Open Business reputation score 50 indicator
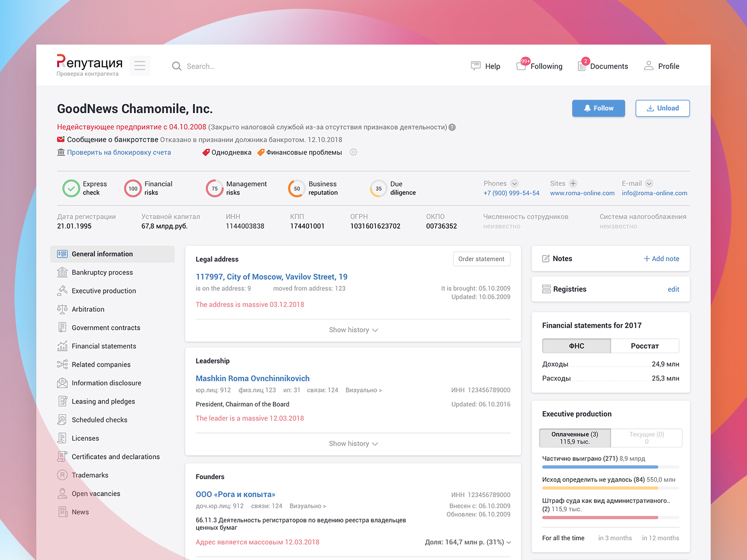Viewport: 747px width, 560px height. point(297,188)
